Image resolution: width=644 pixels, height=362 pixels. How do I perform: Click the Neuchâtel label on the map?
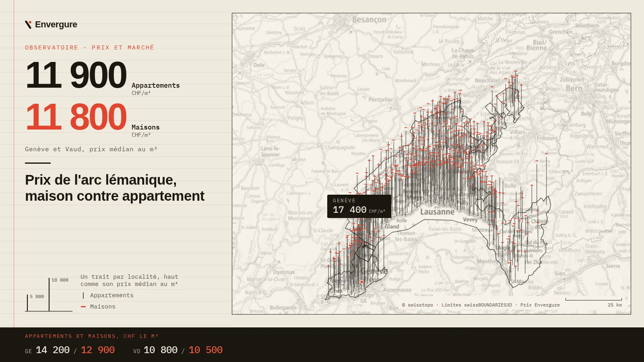(x=487, y=80)
